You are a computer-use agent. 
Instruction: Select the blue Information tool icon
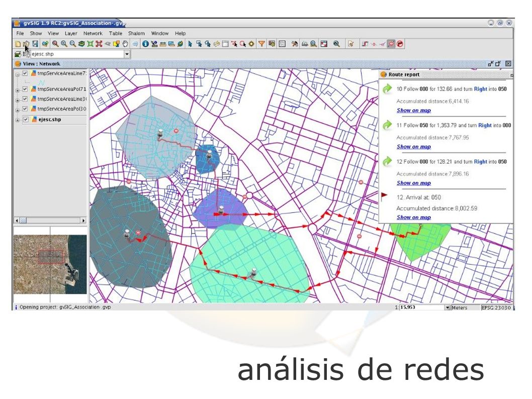145,44
